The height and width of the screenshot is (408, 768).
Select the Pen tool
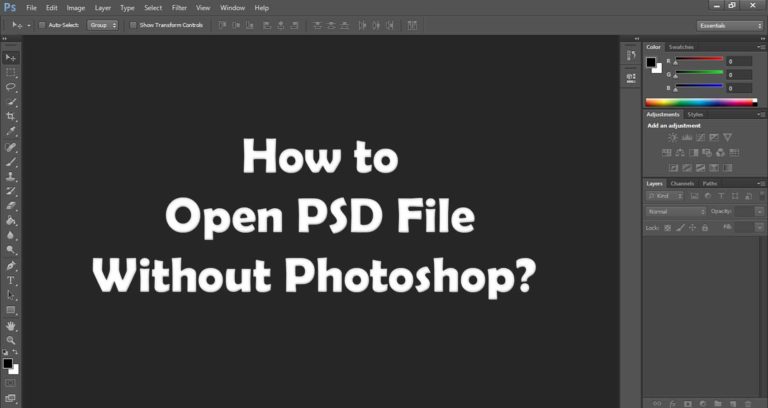pyautogui.click(x=10, y=265)
